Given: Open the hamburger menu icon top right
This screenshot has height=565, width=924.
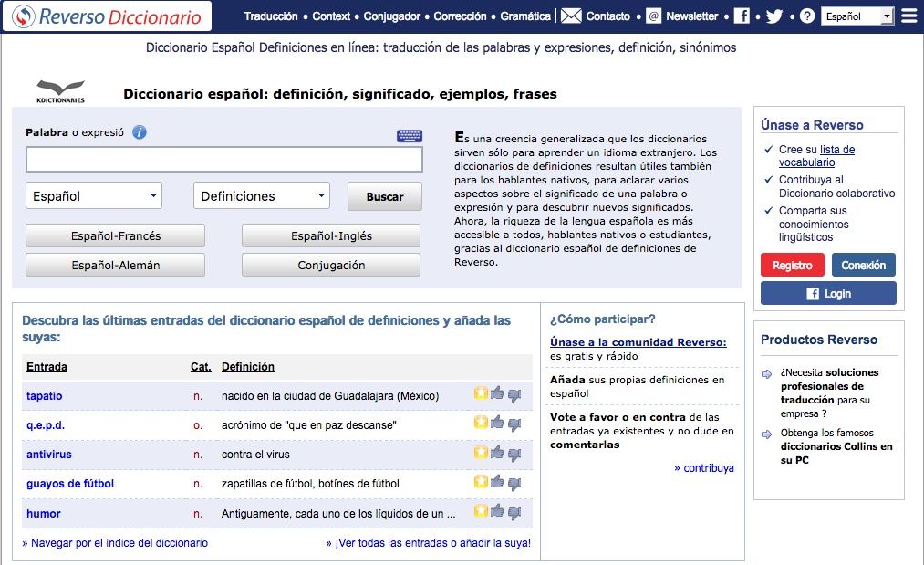Looking at the screenshot, I should point(908,15).
